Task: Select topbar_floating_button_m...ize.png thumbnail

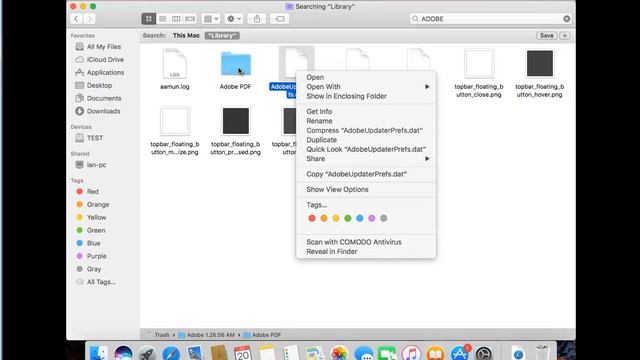Action: click(x=175, y=121)
